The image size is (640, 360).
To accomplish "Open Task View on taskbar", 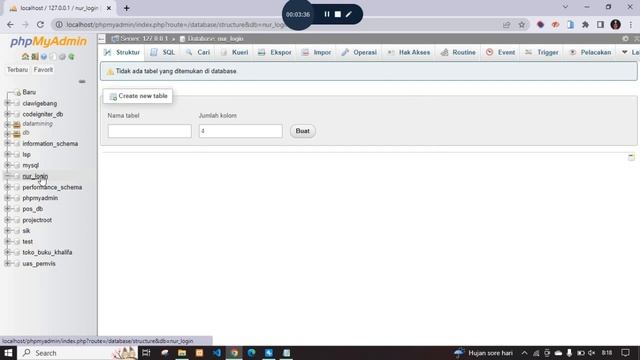I will 146,353.
